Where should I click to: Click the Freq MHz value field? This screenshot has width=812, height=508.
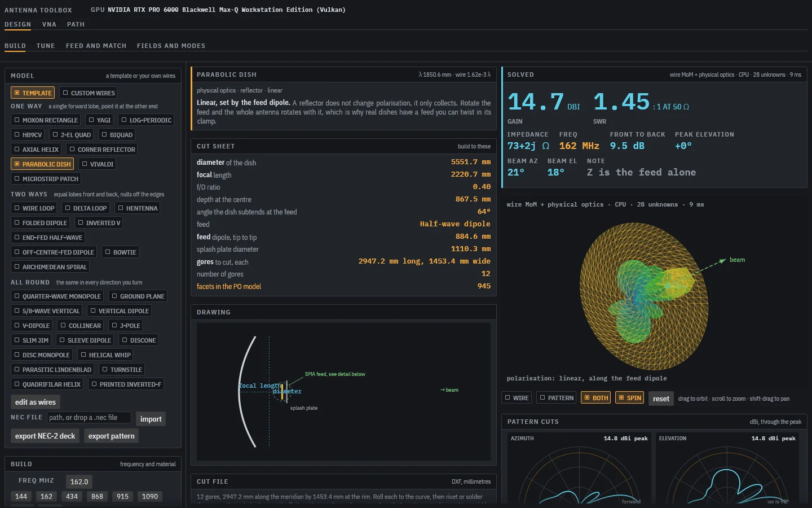[x=79, y=481]
